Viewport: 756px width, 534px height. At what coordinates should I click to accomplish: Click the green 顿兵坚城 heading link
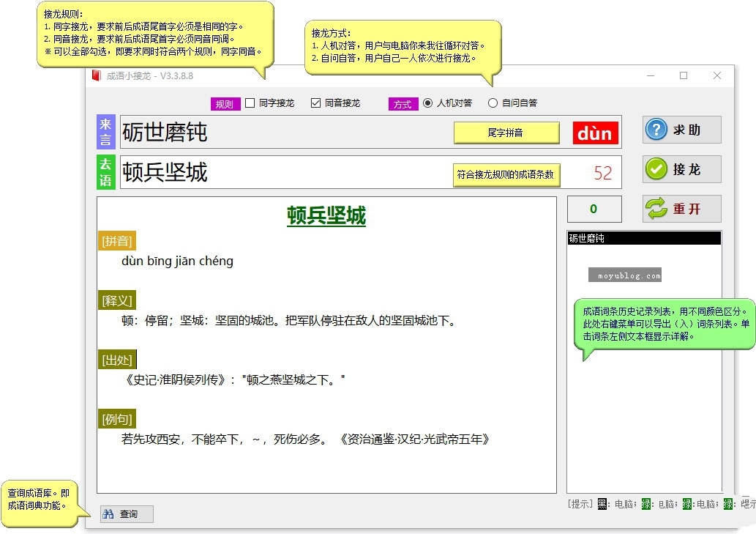coord(326,216)
